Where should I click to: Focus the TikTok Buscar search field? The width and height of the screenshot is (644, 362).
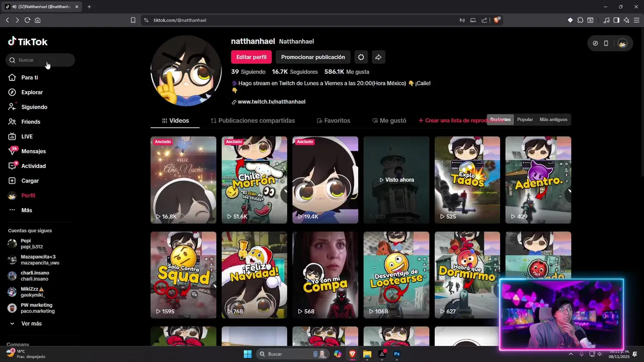tap(40, 60)
